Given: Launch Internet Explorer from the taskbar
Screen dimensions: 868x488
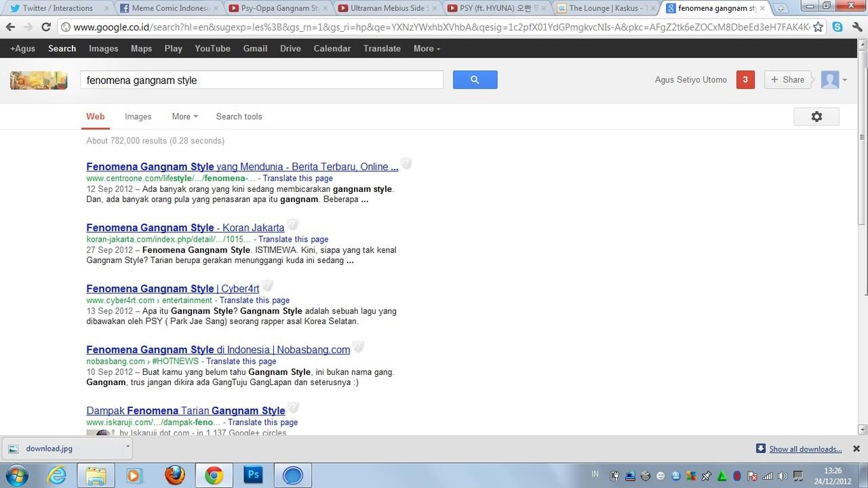Looking at the screenshot, I should [57, 475].
